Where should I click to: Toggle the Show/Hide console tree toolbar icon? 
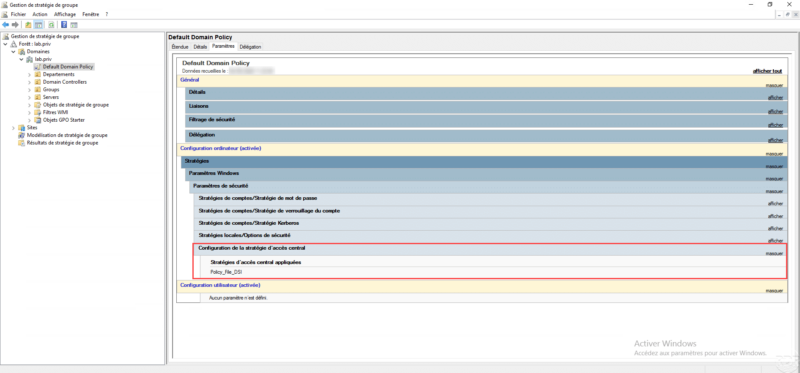point(39,24)
